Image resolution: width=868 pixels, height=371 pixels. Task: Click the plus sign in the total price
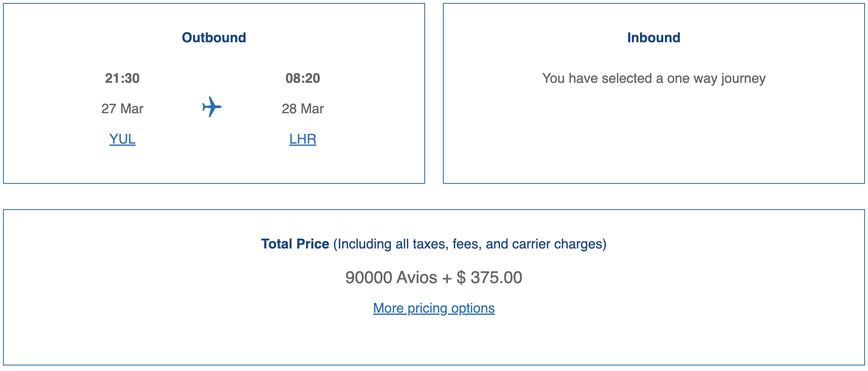pyautogui.click(x=447, y=278)
